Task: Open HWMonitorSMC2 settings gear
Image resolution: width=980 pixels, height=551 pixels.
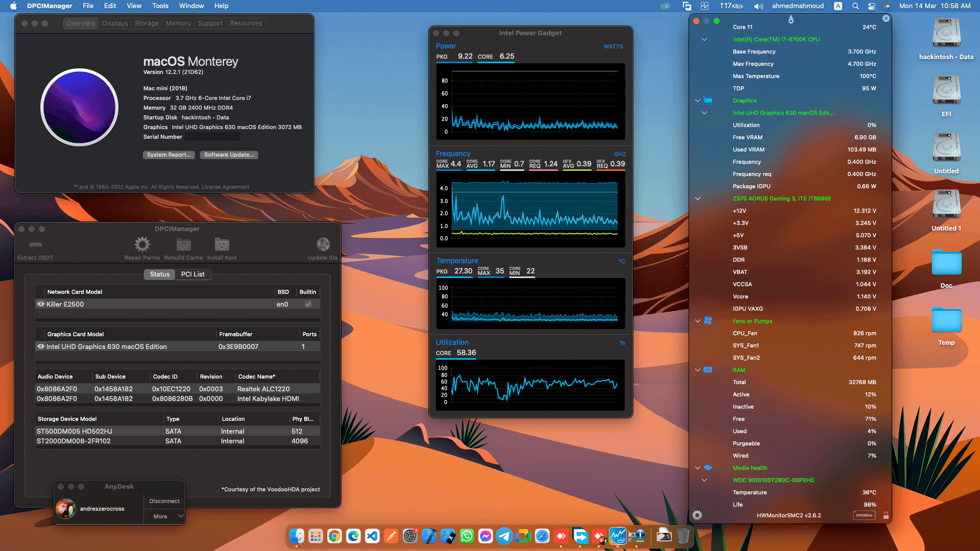Action: tap(697, 515)
